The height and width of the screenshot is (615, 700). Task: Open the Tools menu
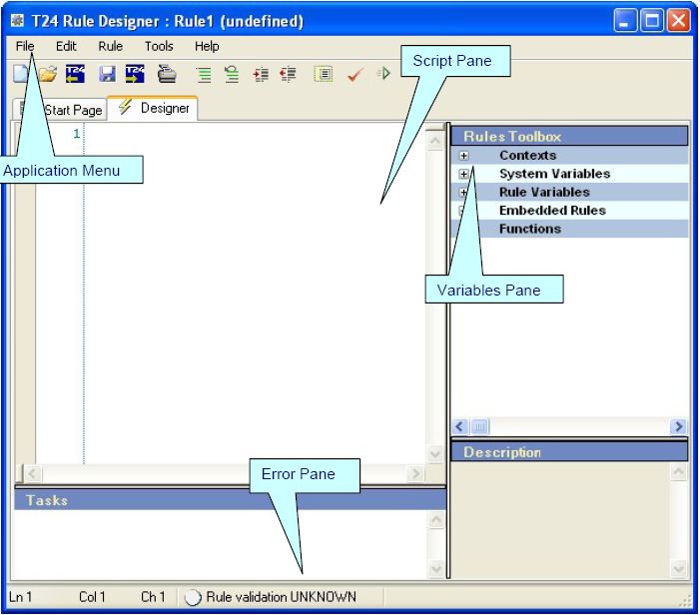coord(159,46)
